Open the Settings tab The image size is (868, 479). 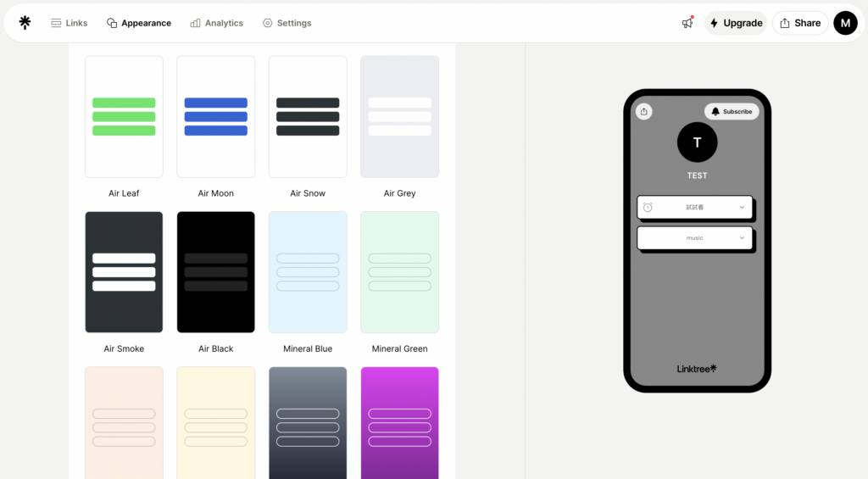(287, 23)
